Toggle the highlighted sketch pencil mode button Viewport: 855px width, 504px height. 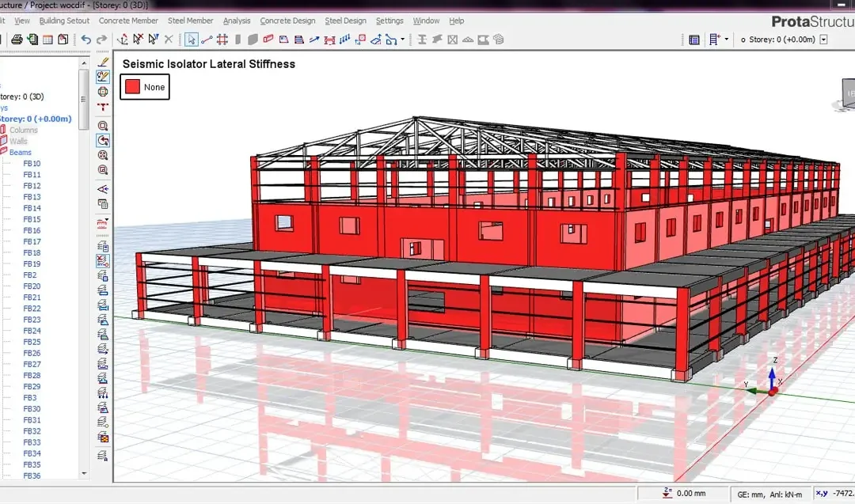102,77
